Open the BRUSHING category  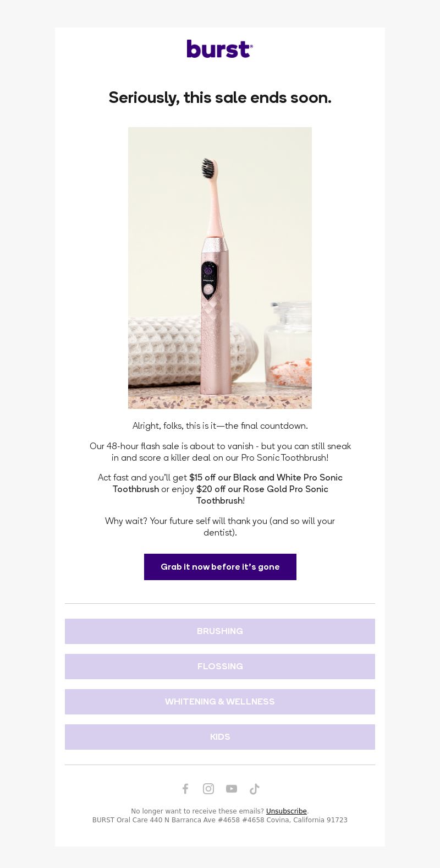(x=220, y=631)
